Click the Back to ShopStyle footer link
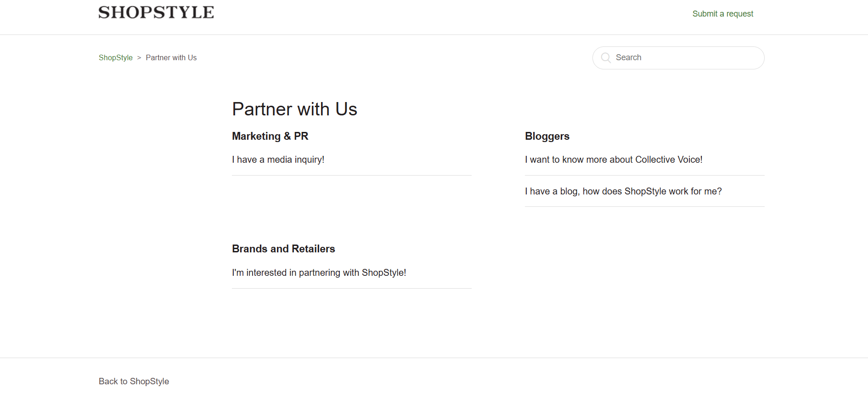Viewport: 868px width, 416px height. tap(134, 382)
